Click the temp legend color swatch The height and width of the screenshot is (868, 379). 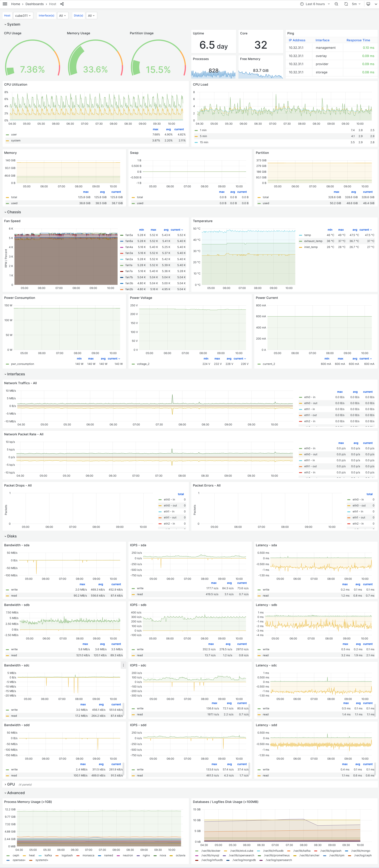click(301, 235)
